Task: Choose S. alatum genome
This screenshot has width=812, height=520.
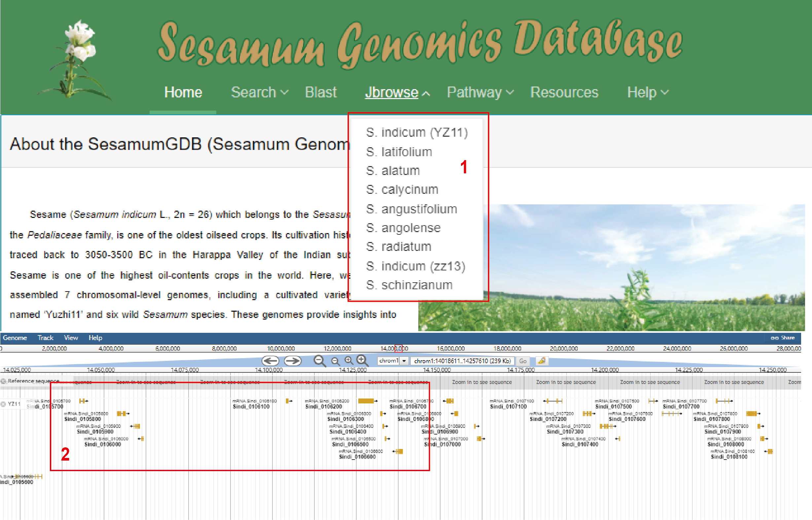Action: 393,170
